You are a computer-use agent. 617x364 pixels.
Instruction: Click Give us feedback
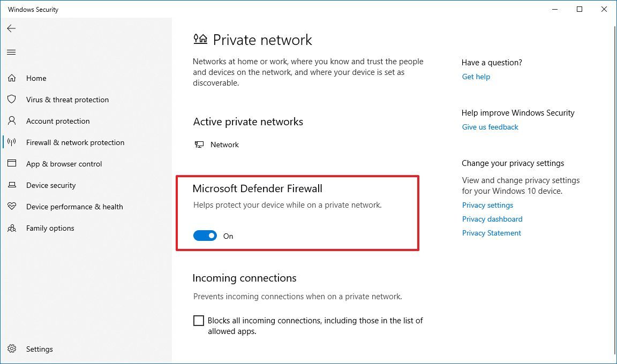490,127
